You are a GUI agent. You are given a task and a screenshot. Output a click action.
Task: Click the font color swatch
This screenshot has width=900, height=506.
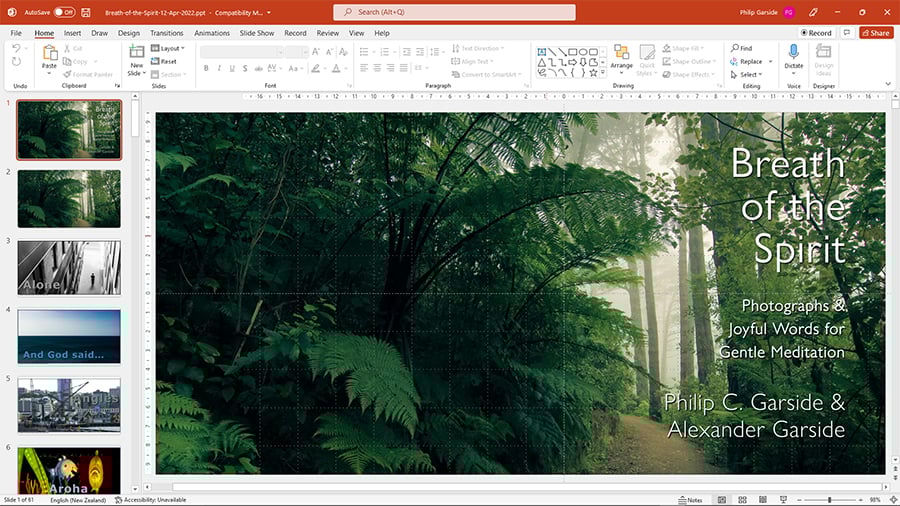[336, 68]
